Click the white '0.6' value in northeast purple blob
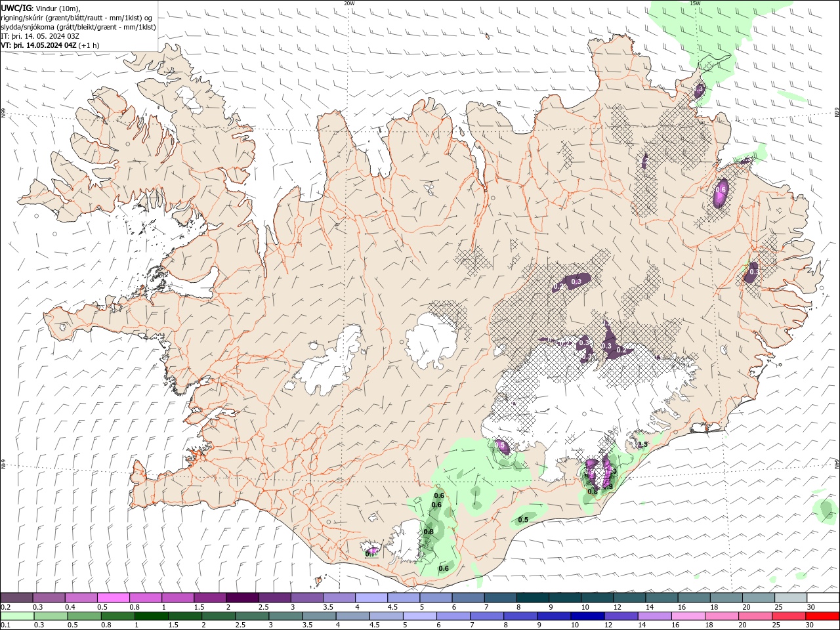 (x=721, y=190)
